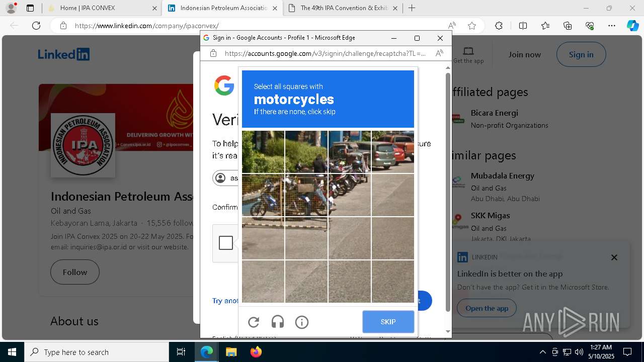The image size is (644, 362).
Task: Open File Explorer from taskbar
Action: pos(231,352)
